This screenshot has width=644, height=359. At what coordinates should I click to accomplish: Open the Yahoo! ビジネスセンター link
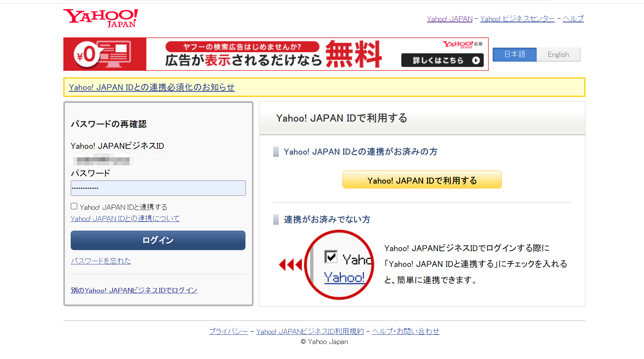(x=517, y=19)
